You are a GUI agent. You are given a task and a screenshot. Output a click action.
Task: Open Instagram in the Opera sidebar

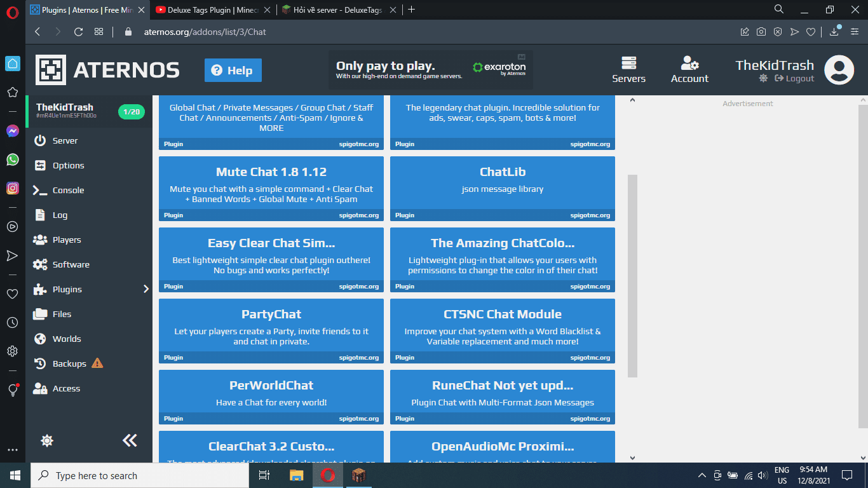point(12,188)
